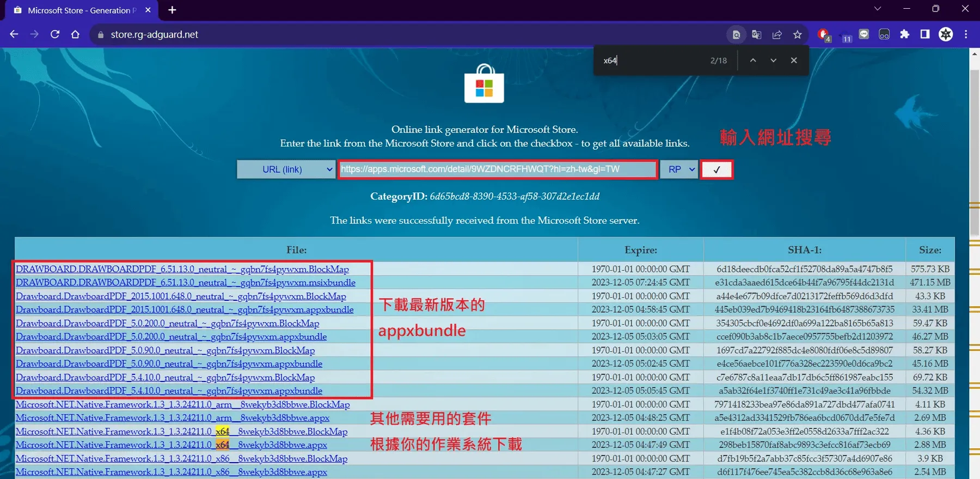Click the checkmark button to generate links
Image resolution: width=980 pixels, height=479 pixels.
716,169
